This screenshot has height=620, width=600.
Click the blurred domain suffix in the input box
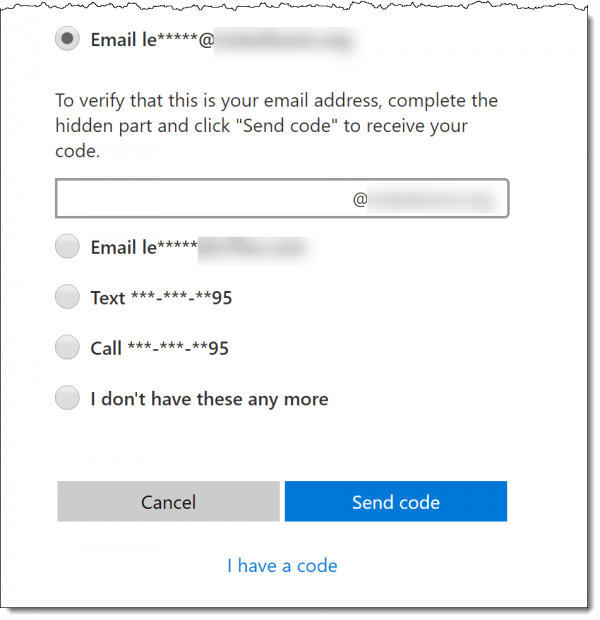pos(432,199)
